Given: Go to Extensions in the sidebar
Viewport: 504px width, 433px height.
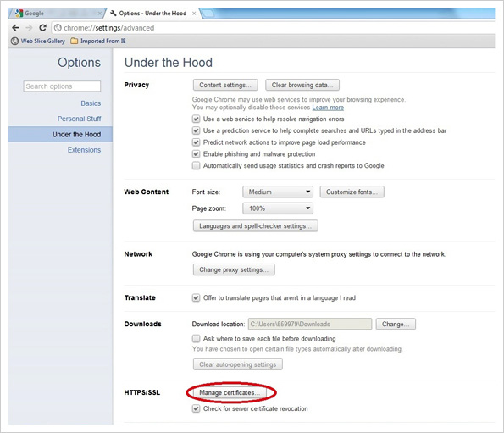Looking at the screenshot, I should click(84, 150).
